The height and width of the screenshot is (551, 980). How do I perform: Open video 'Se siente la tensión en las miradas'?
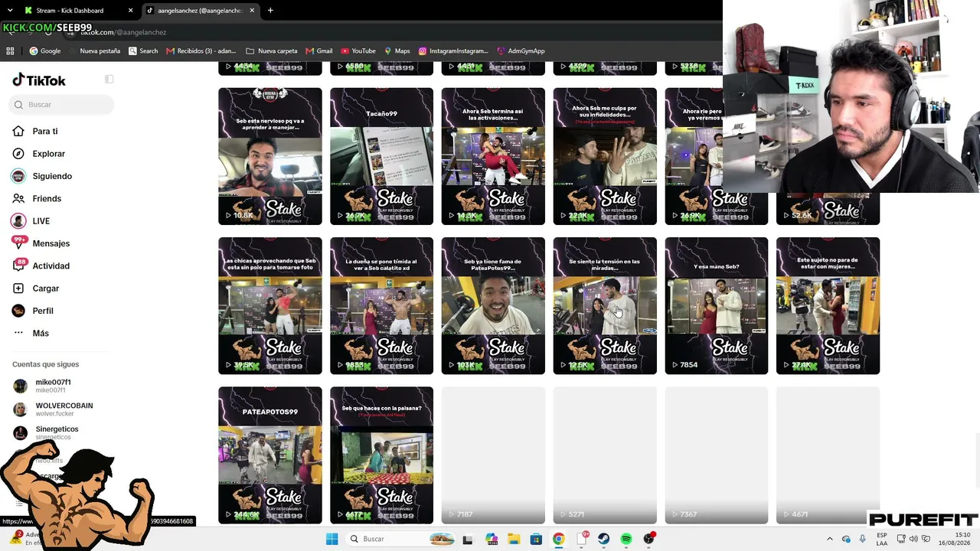(x=605, y=306)
